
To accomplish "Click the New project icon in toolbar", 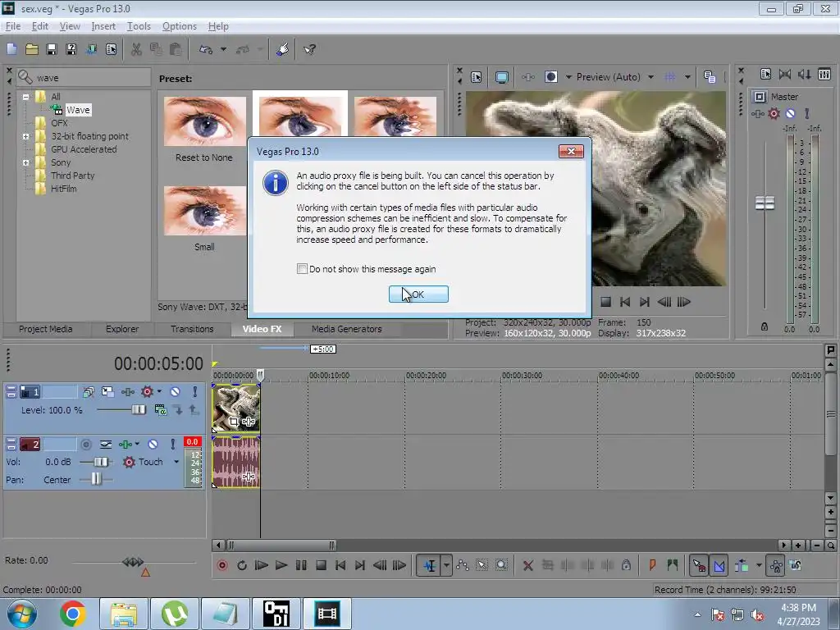I will [11, 49].
